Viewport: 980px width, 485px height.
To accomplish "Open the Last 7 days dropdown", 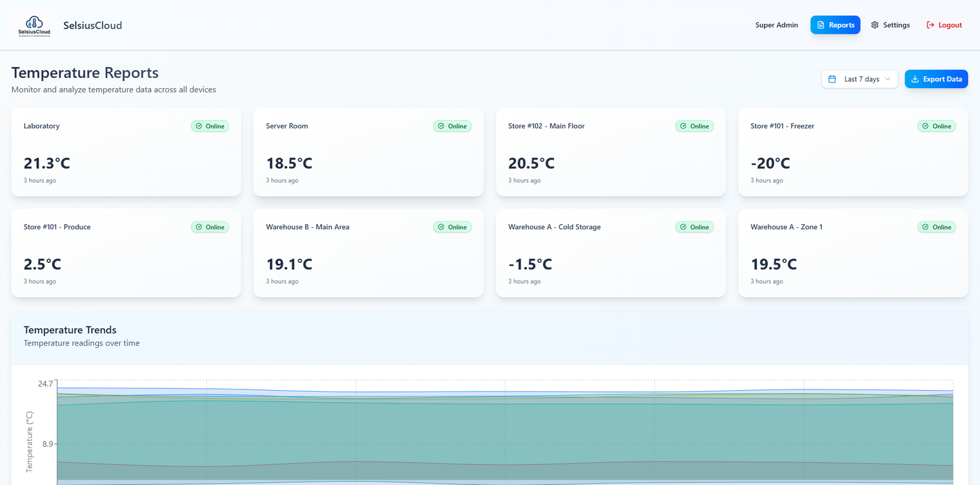I will [859, 79].
